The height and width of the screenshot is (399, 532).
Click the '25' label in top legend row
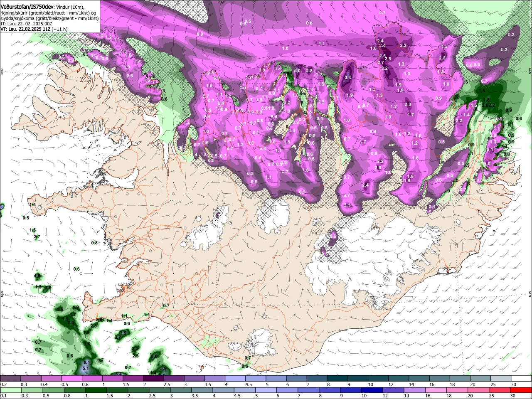coord(493,384)
